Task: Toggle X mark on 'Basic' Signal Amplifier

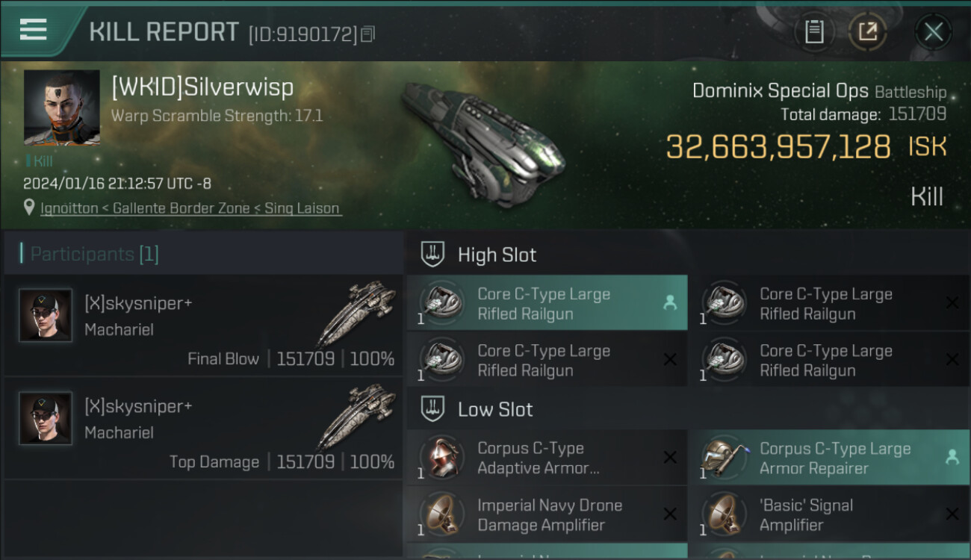Action: pos(952,514)
